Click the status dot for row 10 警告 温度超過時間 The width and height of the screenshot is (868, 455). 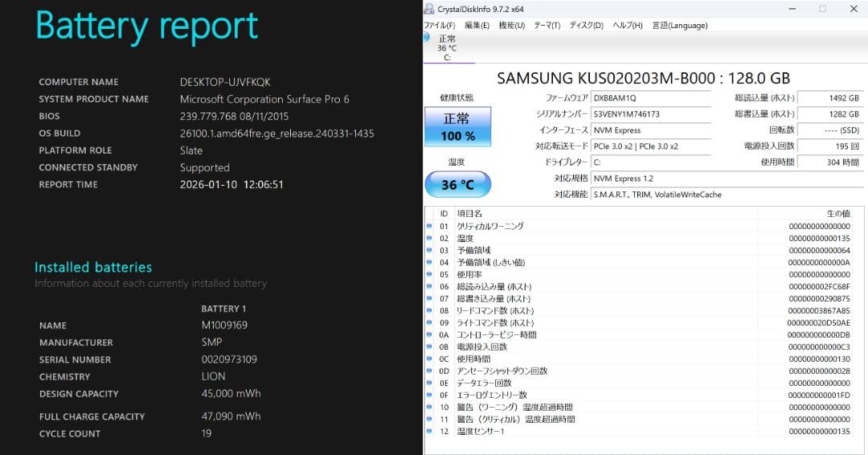(429, 408)
